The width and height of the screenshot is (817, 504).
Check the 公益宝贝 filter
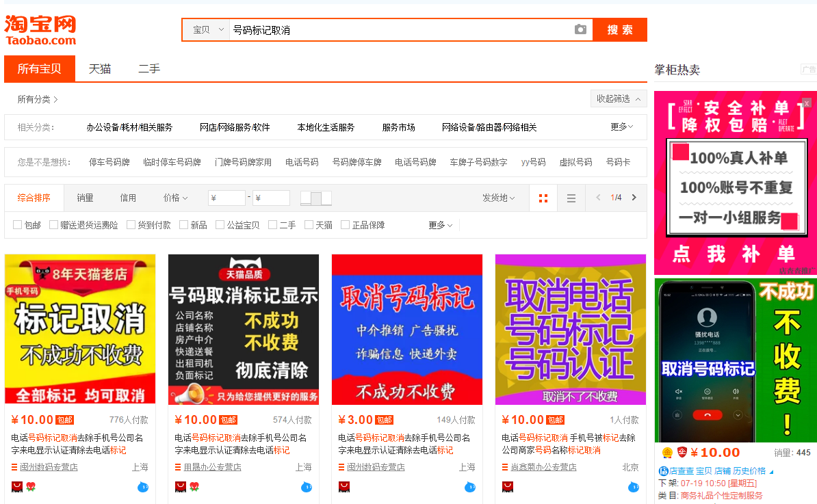[x=220, y=224]
